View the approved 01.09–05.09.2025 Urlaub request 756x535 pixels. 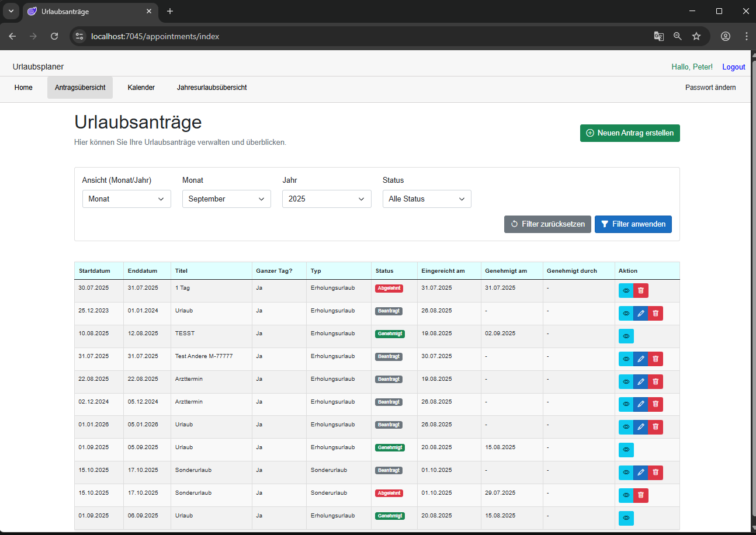click(x=626, y=450)
